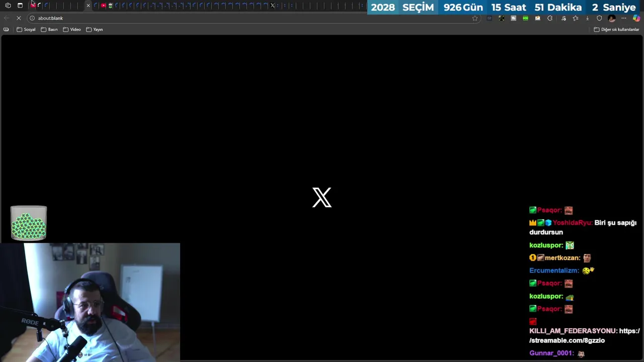
Task: Click the SEÇİM countdown label
Action: point(418,8)
